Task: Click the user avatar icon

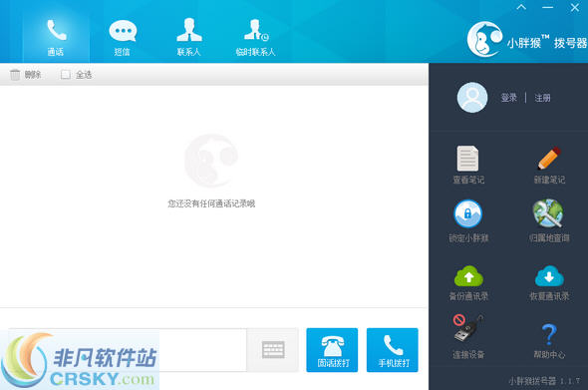Action: coord(472,98)
